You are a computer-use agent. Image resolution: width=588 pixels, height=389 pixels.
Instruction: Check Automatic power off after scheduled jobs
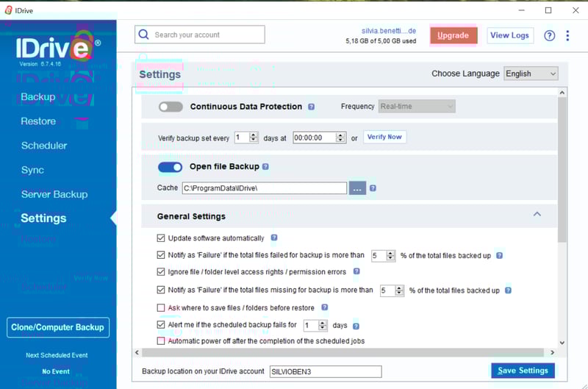click(x=161, y=341)
